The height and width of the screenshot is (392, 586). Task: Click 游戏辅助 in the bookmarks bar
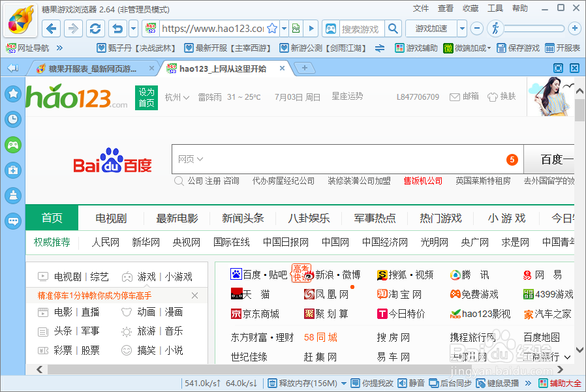416,48
